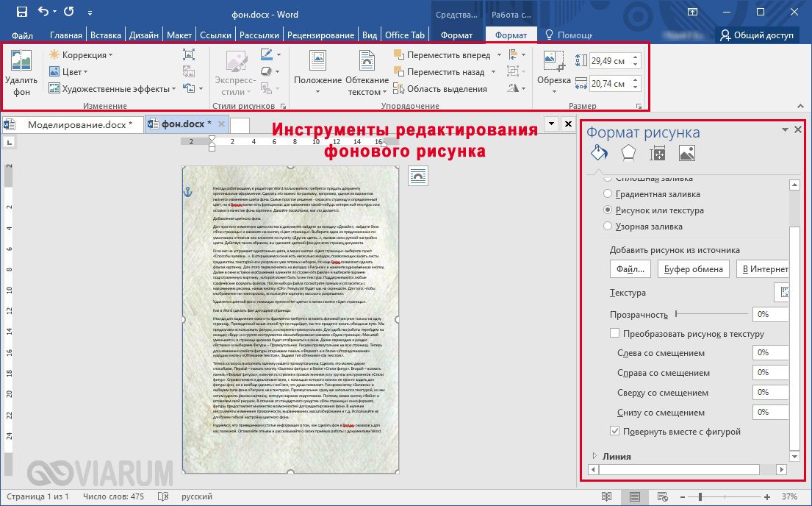Click Переместить назад
Image resolution: width=812 pixels, height=506 pixels.
tap(445, 72)
